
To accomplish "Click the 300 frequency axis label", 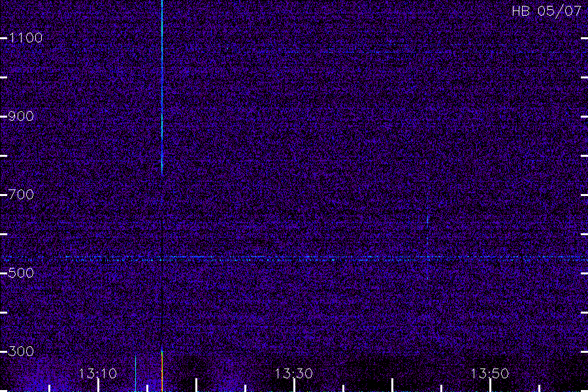I will coord(21,351).
